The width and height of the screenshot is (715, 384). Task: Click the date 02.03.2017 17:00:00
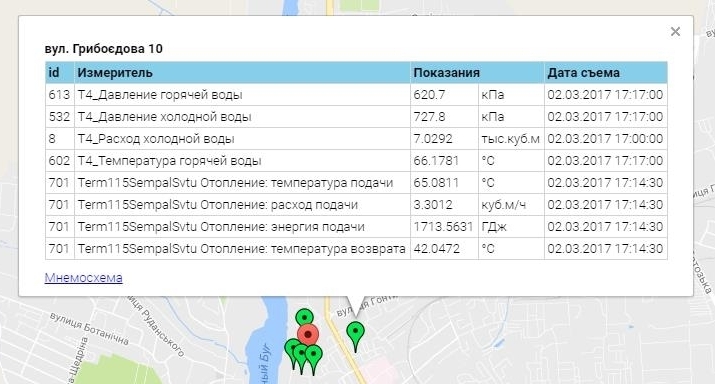point(605,139)
